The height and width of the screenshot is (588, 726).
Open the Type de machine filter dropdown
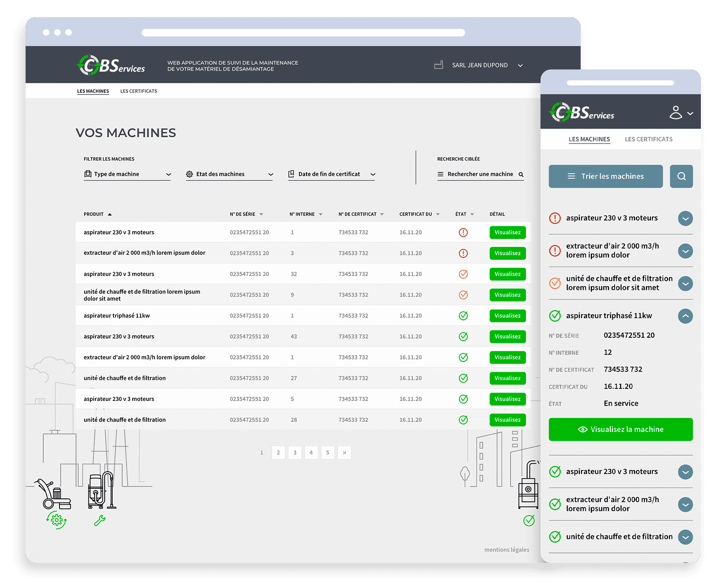pos(127,174)
